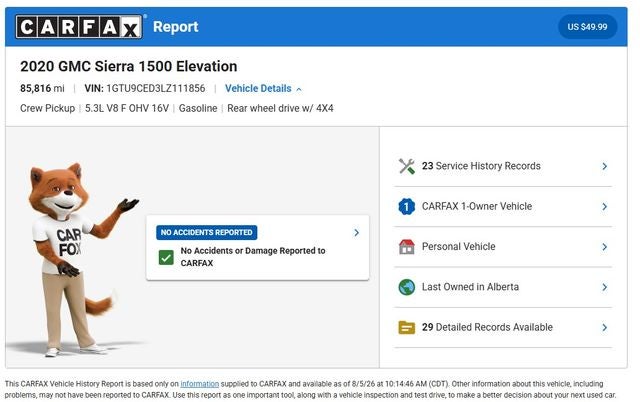The width and height of the screenshot is (640, 402).
Task: Collapse Vehicle Details using the caret
Action: pos(299,89)
